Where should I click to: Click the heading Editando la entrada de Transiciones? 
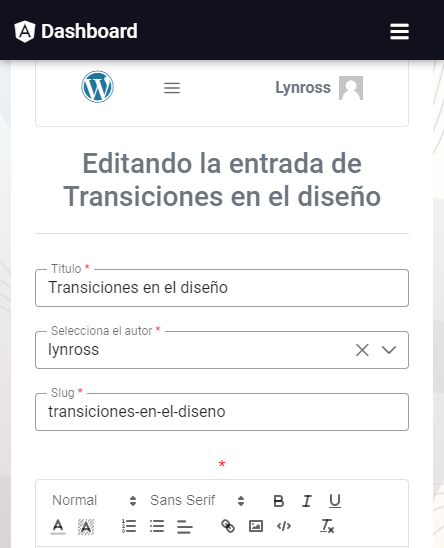coord(222,180)
